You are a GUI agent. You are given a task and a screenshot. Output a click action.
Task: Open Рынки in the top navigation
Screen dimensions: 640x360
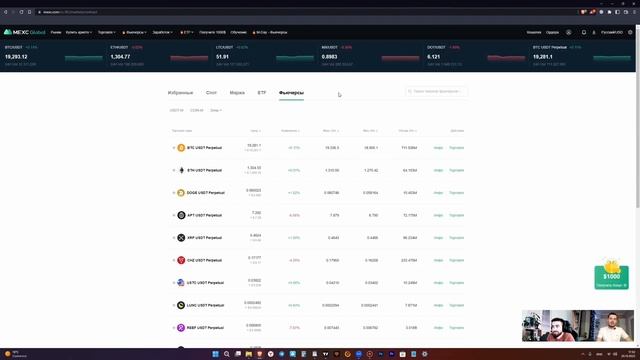[x=56, y=32]
